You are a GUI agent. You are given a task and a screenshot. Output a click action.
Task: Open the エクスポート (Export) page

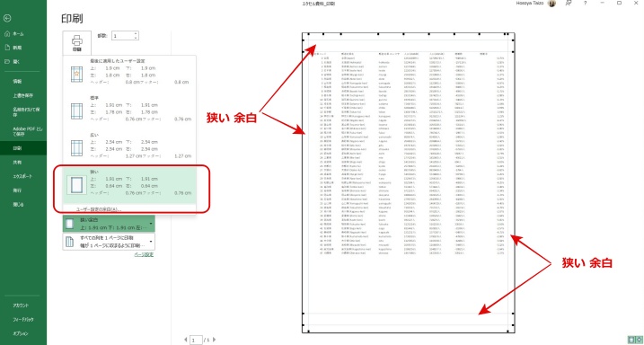click(x=23, y=176)
